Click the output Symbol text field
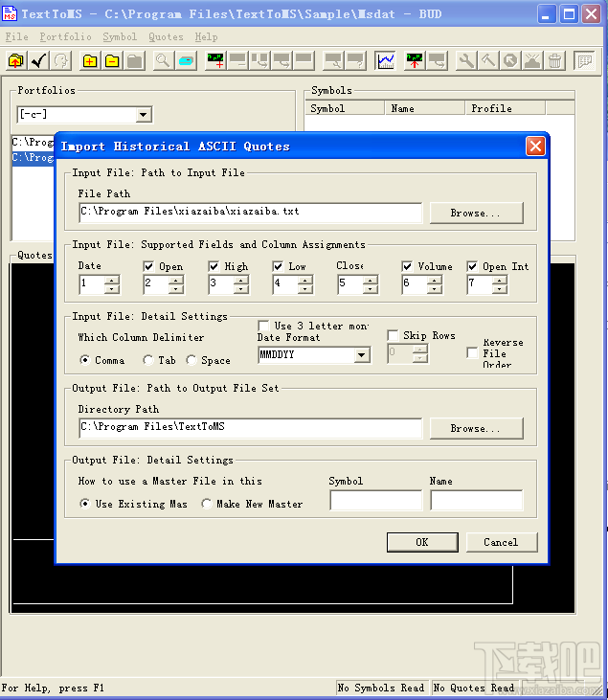The width and height of the screenshot is (608, 700). click(x=376, y=500)
